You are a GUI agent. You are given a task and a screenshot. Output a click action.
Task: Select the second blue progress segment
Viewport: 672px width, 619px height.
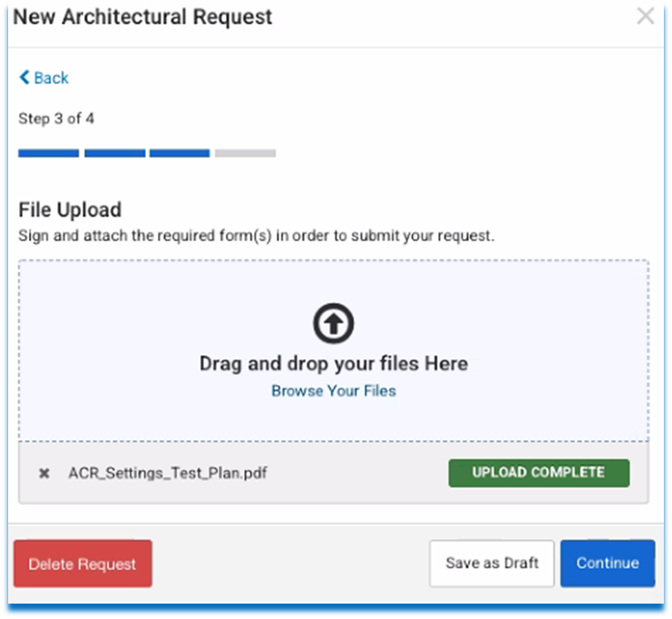(x=115, y=153)
